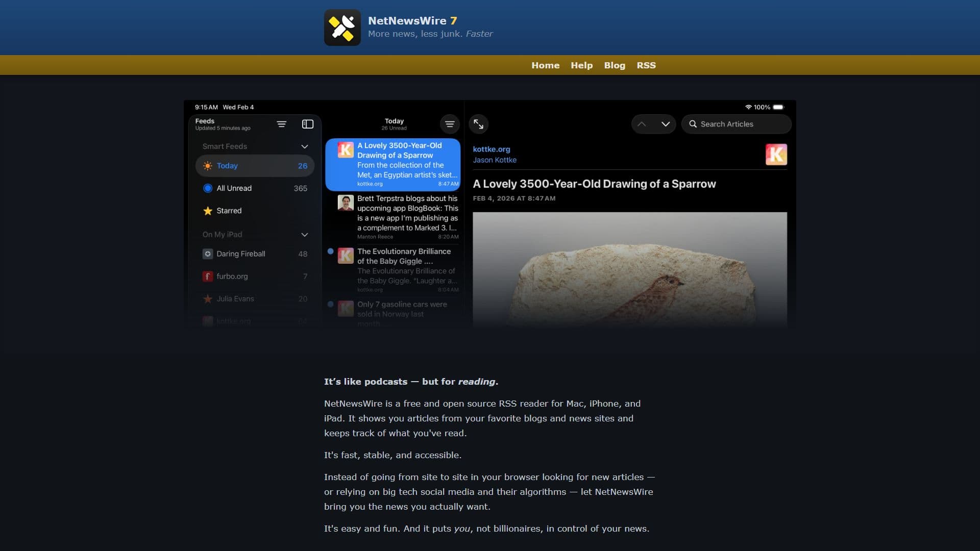Click the Feeds filter icon

[x=281, y=124]
